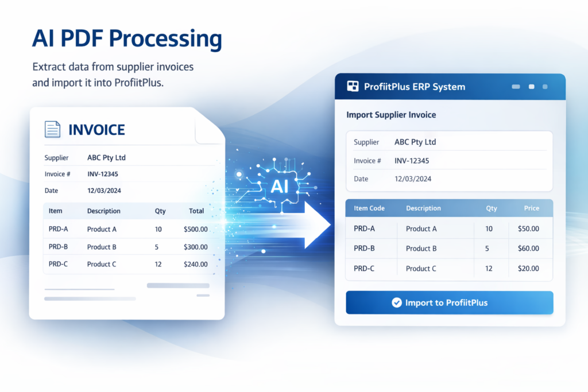
Task: Maximize the ProfiitPlus ERP System window
Action: pyautogui.click(x=531, y=87)
